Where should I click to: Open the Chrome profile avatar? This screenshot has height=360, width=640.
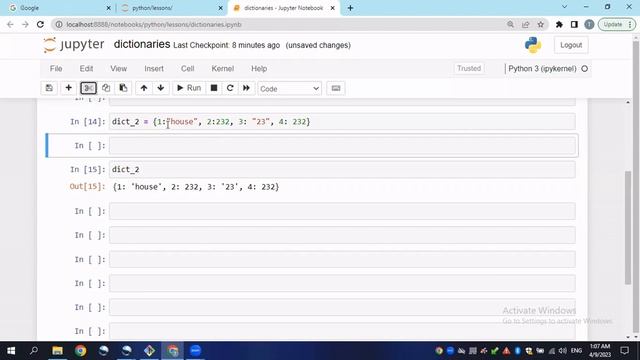click(x=589, y=24)
